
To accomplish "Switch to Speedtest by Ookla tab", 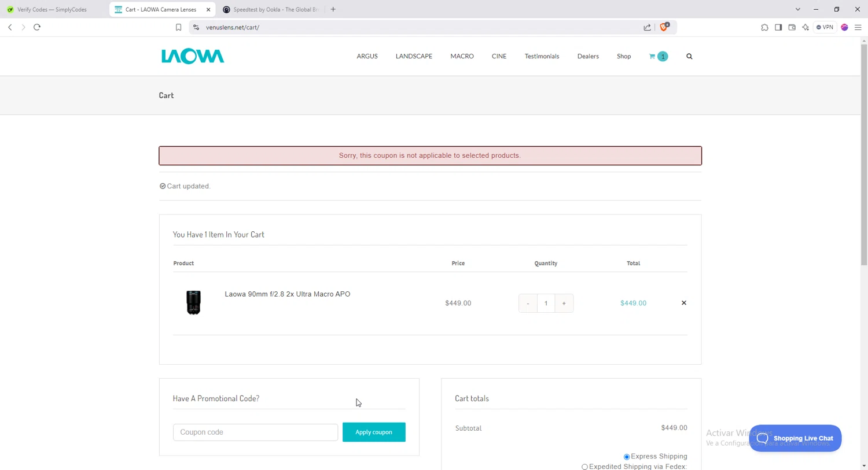I will [271, 9].
